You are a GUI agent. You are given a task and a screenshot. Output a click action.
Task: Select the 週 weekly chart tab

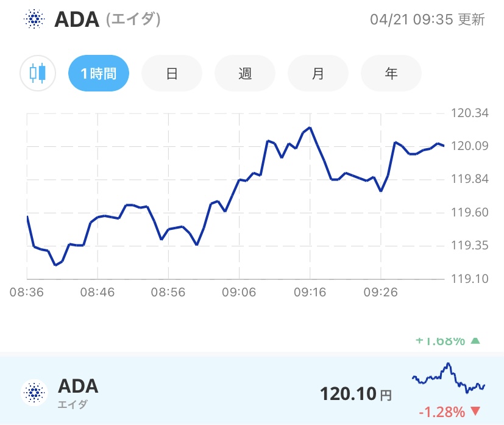(x=244, y=73)
